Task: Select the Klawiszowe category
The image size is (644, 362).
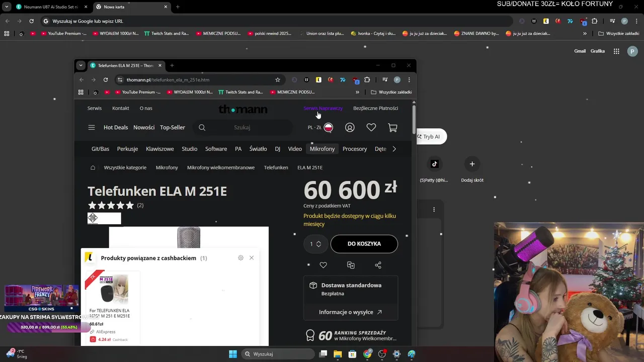Action: (160, 149)
